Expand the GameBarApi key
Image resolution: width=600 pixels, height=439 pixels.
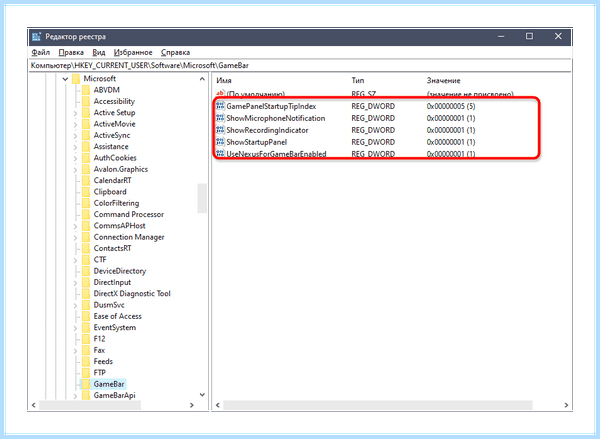click(x=75, y=396)
